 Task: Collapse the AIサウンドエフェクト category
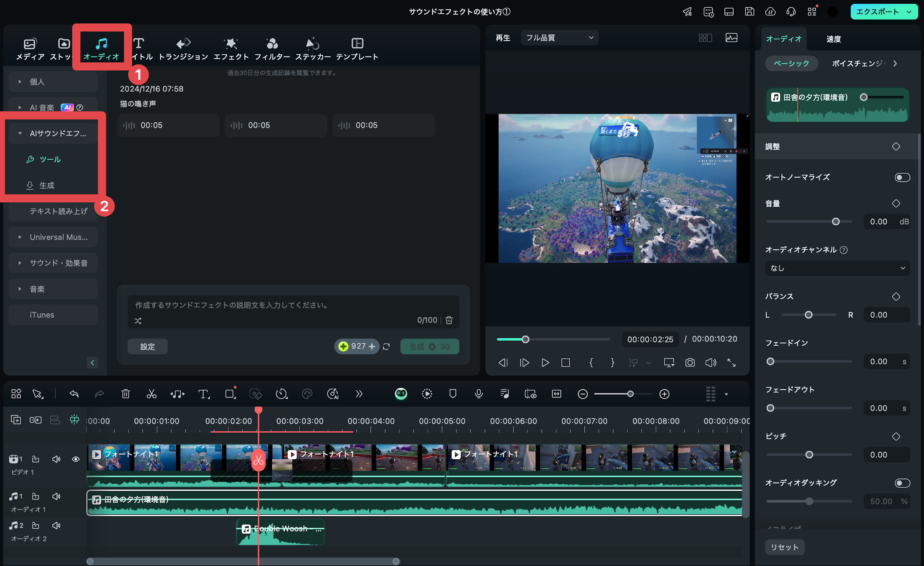click(53, 133)
